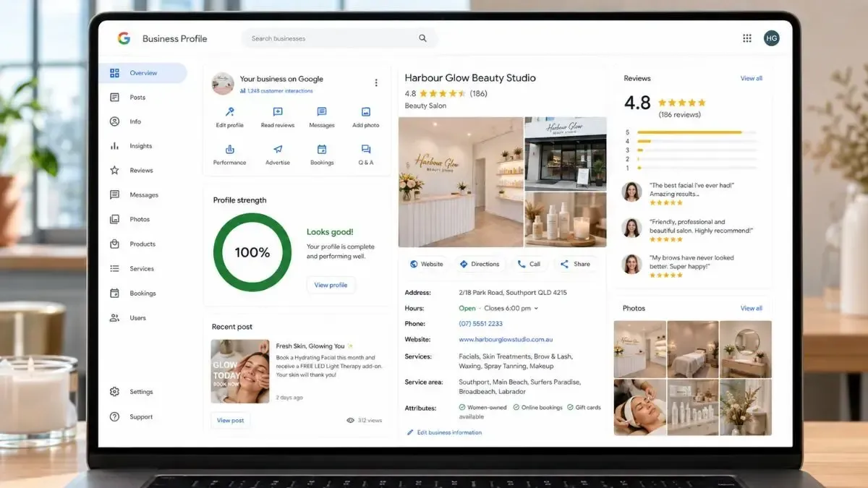
Task: Click the Website button
Action: [x=426, y=264]
